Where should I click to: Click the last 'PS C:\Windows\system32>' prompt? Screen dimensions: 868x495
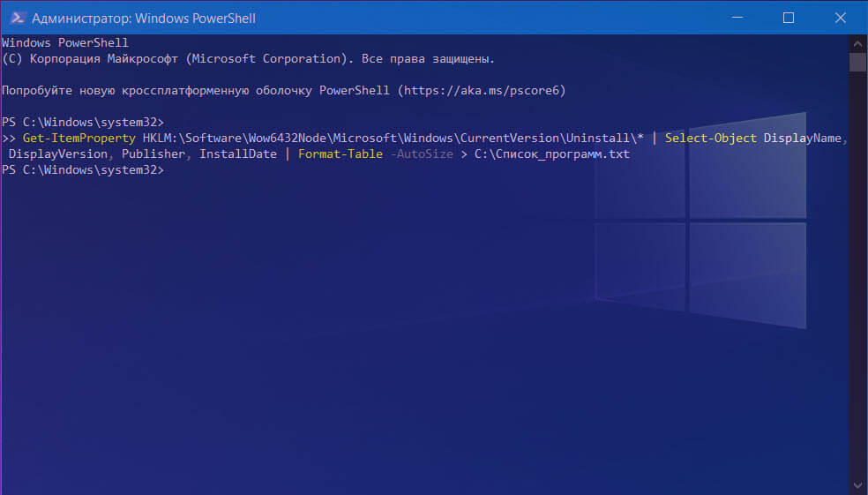[x=83, y=170]
